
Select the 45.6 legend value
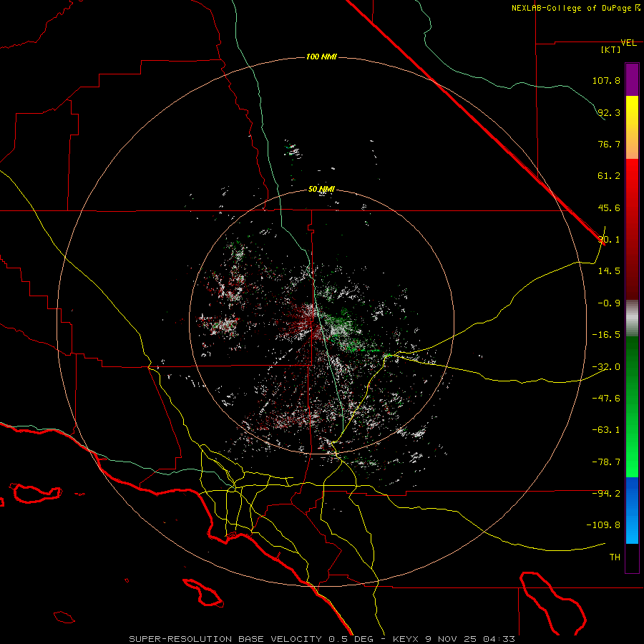609,208
